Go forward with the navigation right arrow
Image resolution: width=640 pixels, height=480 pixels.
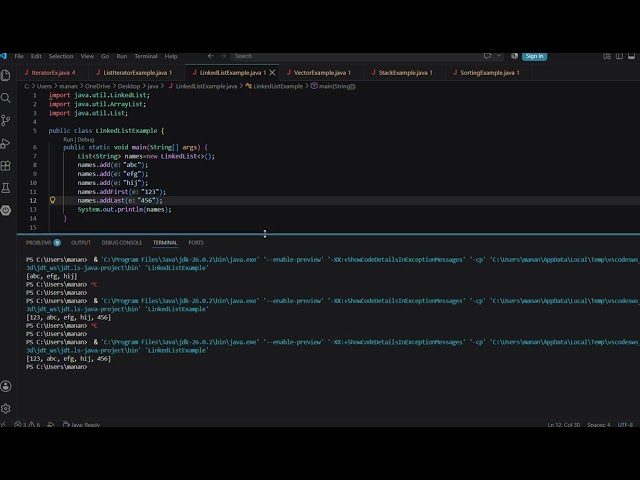pos(223,56)
